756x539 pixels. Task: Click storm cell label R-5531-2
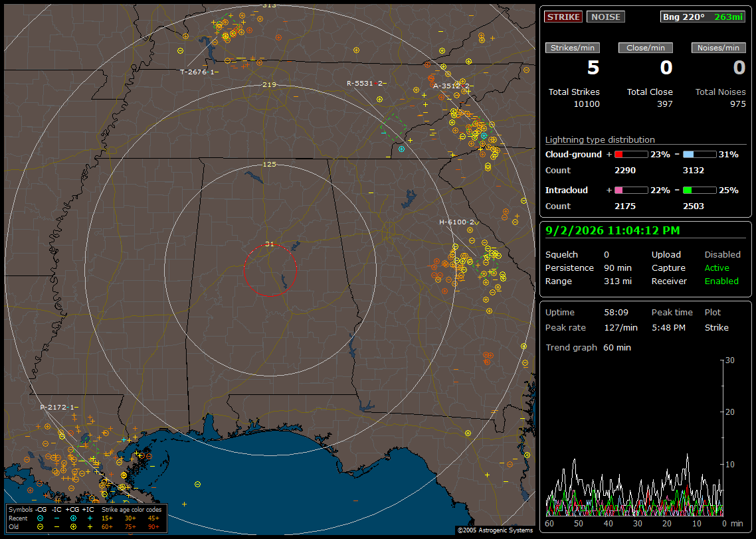(x=366, y=84)
